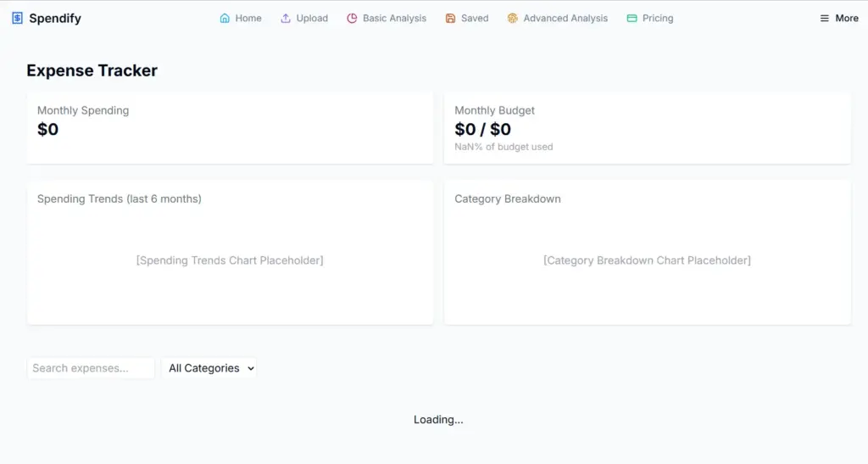Viewport: 868px width, 464px height.
Task: Click the Spending Trends (last 6 months) title
Action: (119, 198)
